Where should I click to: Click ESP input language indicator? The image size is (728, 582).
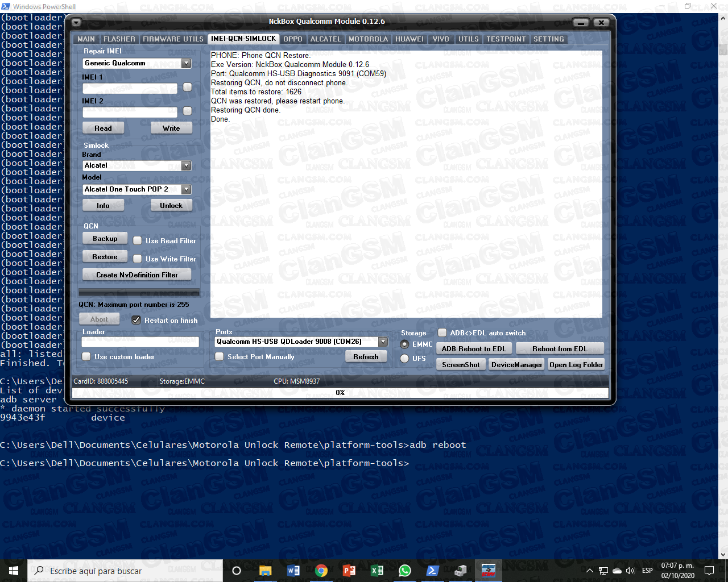647,571
